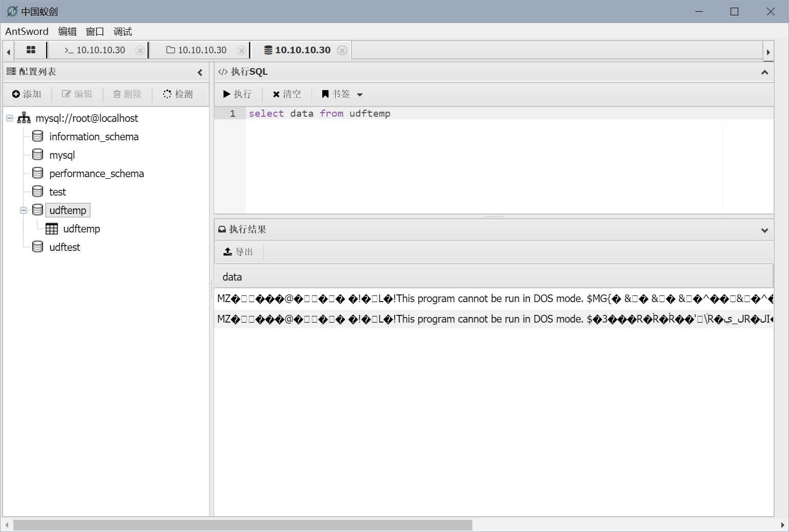Image resolution: width=789 pixels, height=532 pixels.
Task: Close the database 10.10.10.30 tab
Action: pos(342,50)
